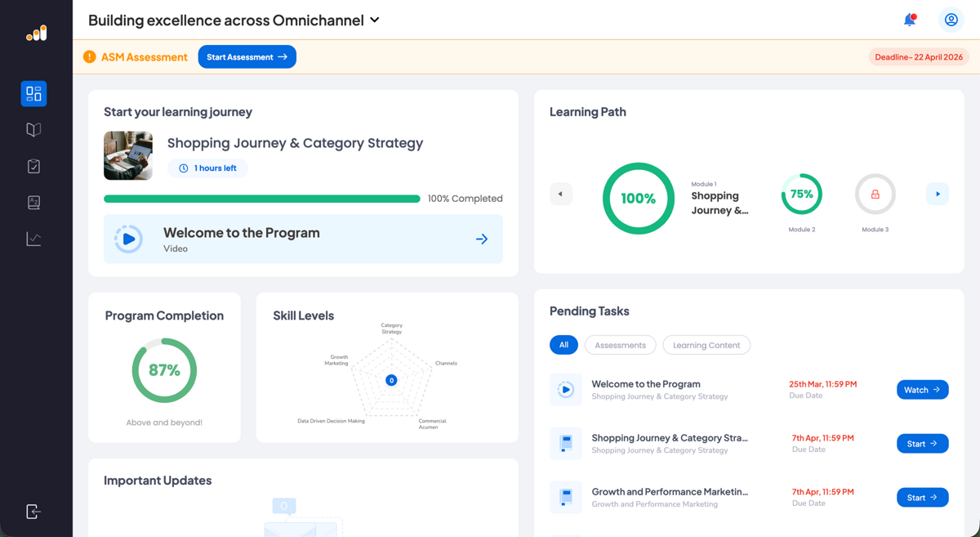Go to previous Learning Path module

(560, 195)
